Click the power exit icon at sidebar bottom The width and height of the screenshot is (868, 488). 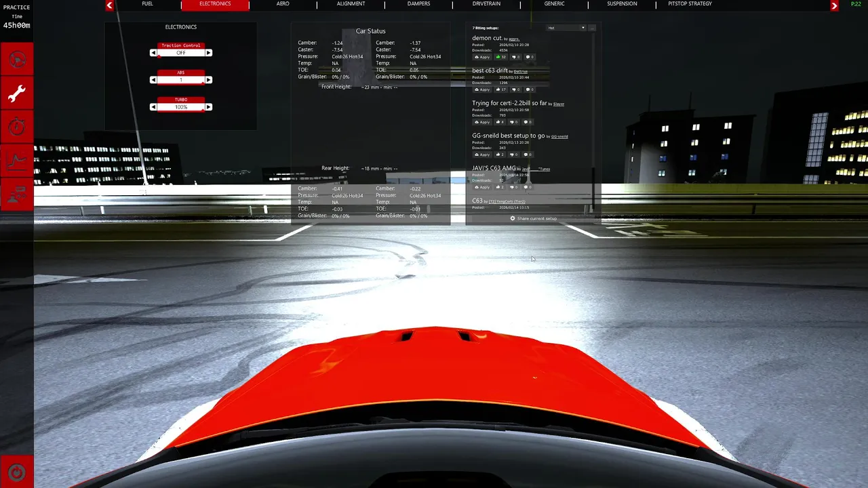[16, 472]
